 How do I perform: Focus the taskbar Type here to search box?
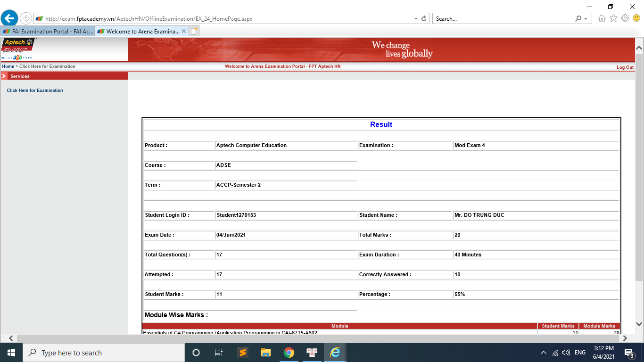[x=103, y=353]
